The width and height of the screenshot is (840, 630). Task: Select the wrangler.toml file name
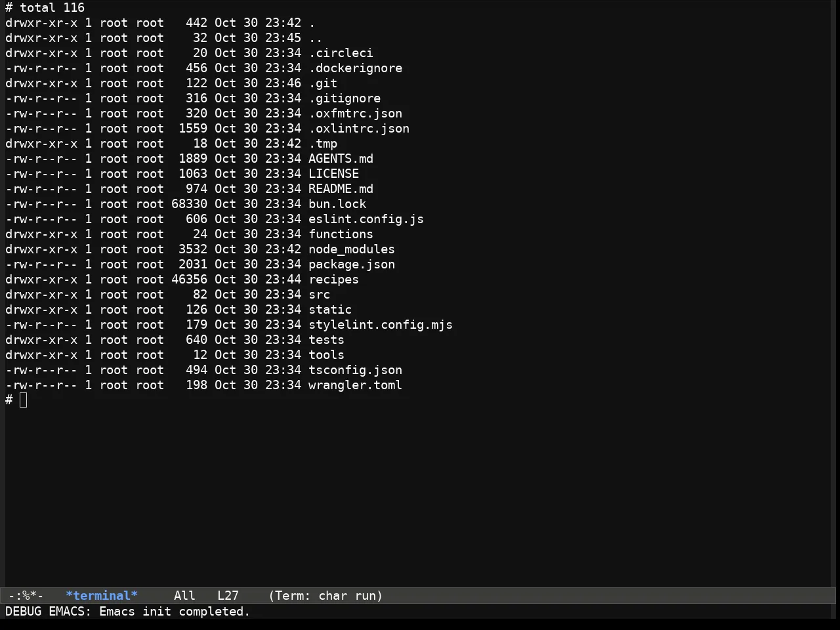pyautogui.click(x=355, y=385)
